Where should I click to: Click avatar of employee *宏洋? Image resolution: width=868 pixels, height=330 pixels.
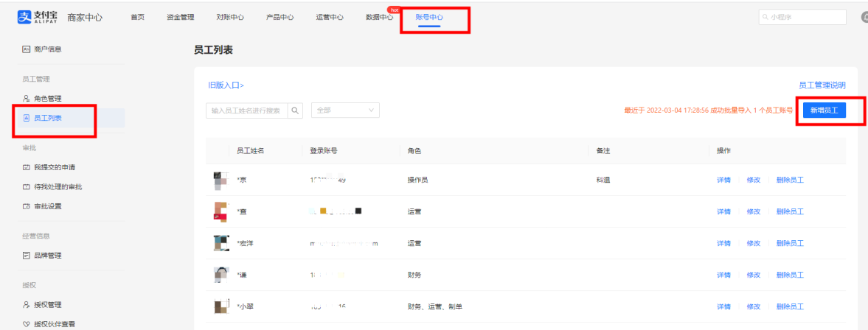pos(221,243)
